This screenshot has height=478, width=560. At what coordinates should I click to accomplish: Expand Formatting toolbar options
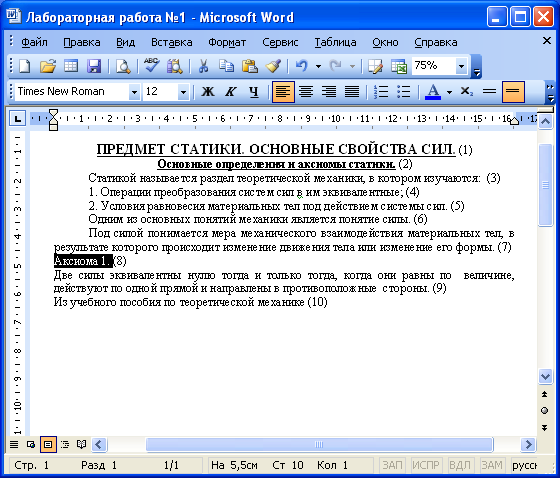[x=550, y=92]
